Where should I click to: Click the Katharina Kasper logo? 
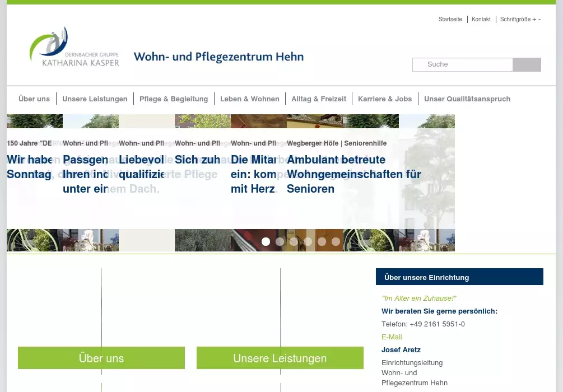coord(75,47)
